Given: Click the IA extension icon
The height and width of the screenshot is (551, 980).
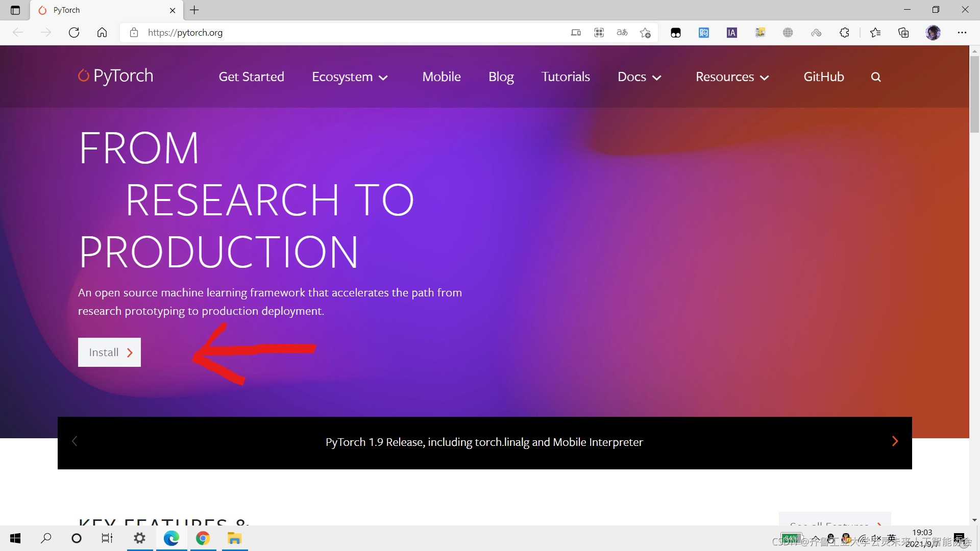Looking at the screenshot, I should click(x=732, y=33).
